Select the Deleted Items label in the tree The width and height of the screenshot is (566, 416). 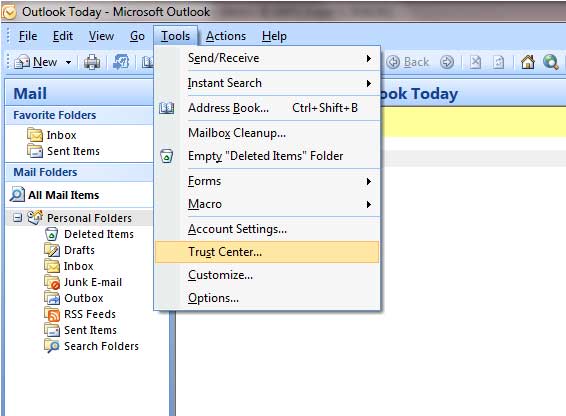[99, 234]
